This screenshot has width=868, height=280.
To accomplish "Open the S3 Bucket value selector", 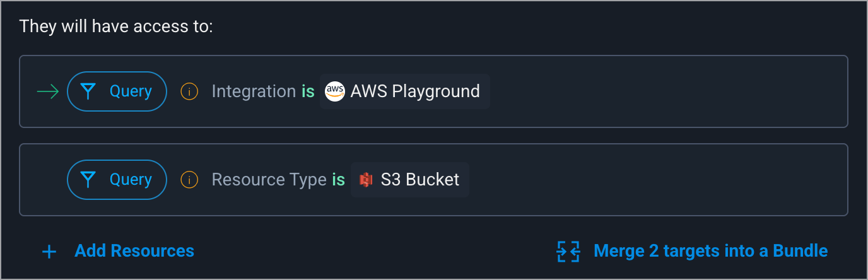I will 410,180.
